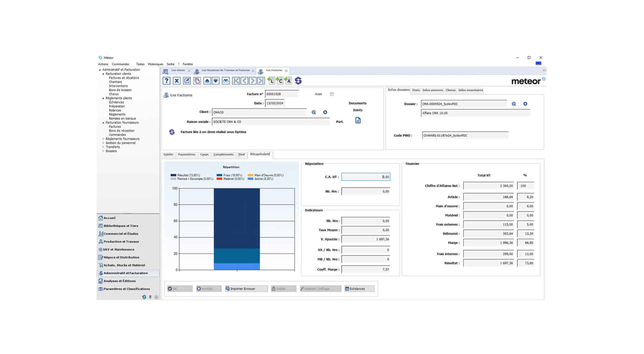
Task: Search with the binoculars icon
Action: [226, 81]
